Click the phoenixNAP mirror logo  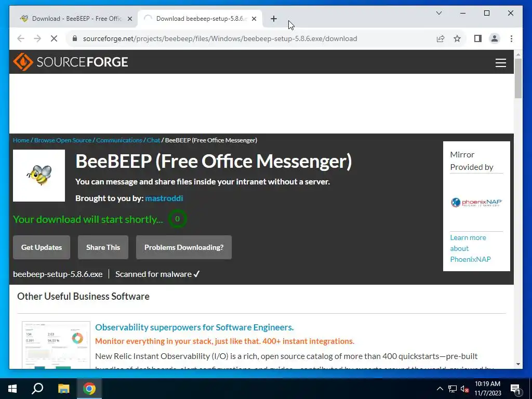pos(476,203)
